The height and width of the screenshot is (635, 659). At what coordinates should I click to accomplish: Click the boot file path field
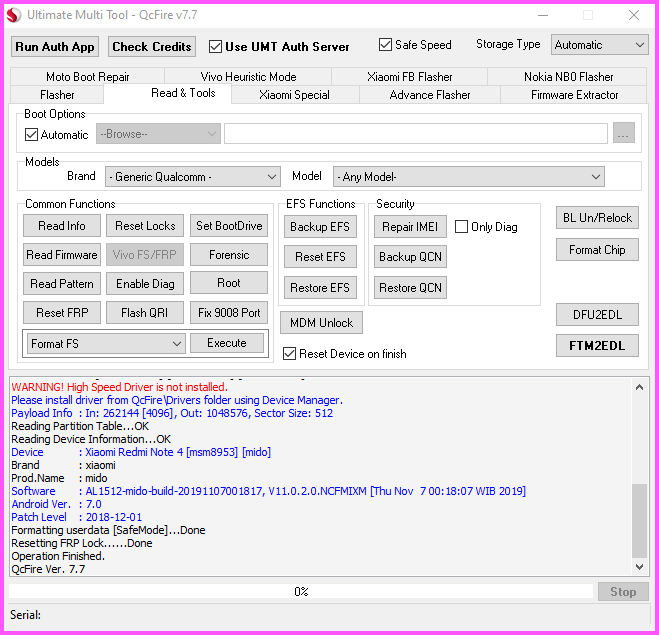[x=416, y=134]
